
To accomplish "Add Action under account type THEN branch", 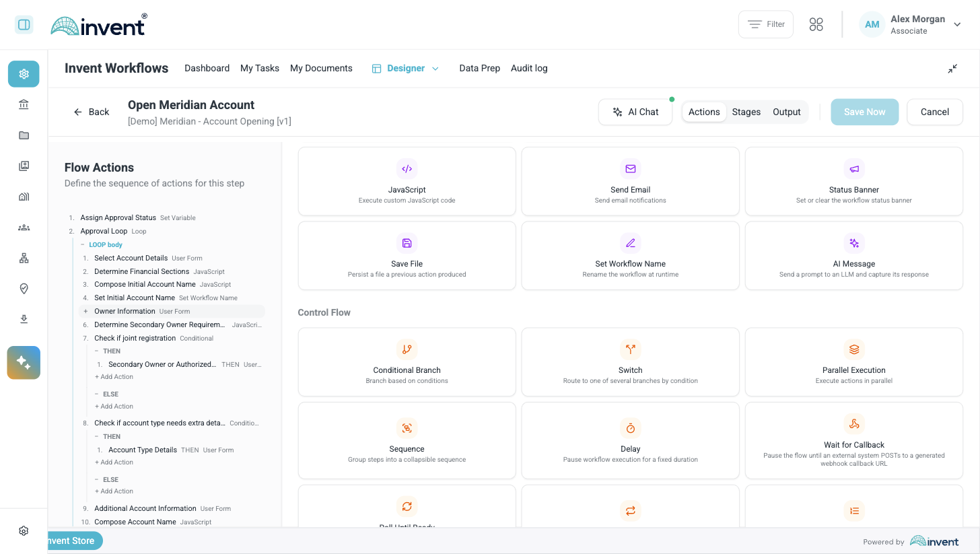I will (x=114, y=462).
